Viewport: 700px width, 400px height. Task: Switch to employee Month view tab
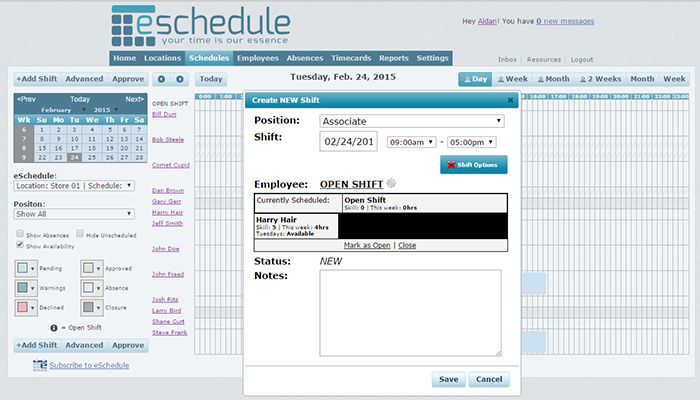coord(554,79)
